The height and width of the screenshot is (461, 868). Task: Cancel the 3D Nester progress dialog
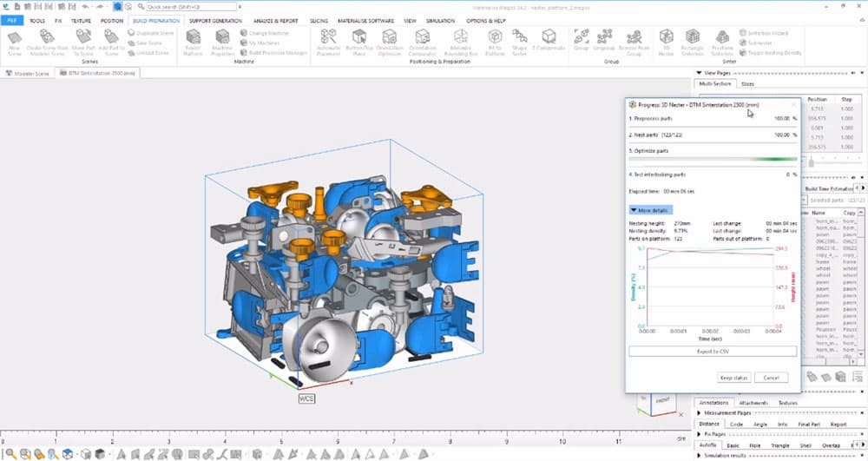pos(770,378)
